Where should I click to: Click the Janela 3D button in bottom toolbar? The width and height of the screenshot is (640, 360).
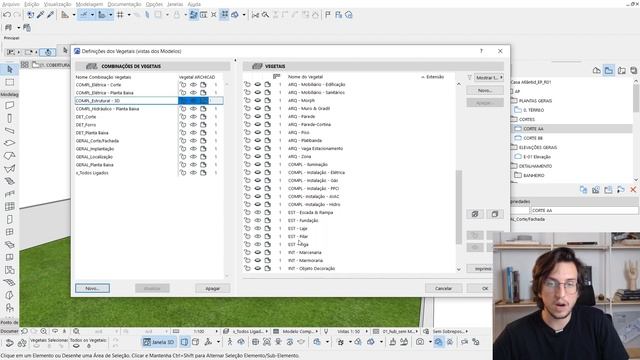point(159,342)
